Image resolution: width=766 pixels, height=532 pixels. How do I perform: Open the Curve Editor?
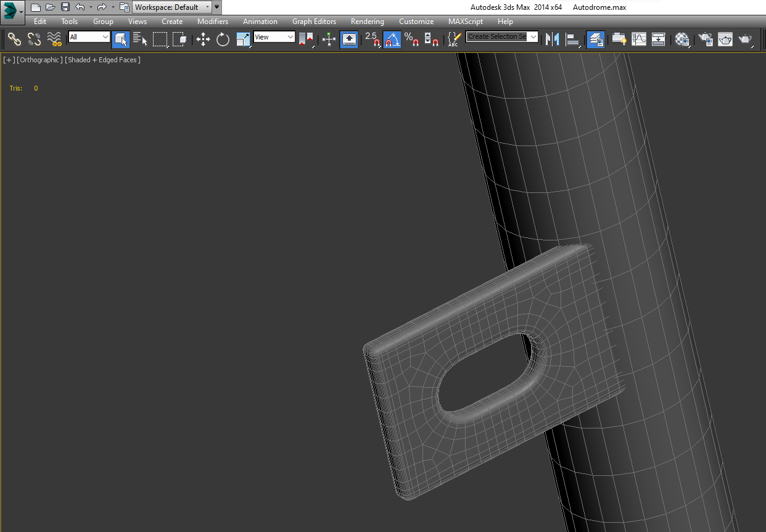(x=639, y=39)
